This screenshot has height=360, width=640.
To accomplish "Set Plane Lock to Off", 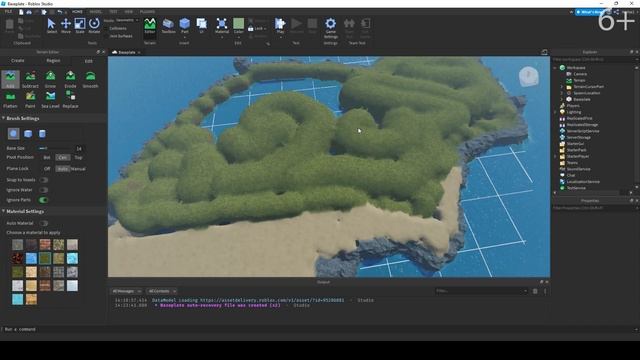I will 47,169.
